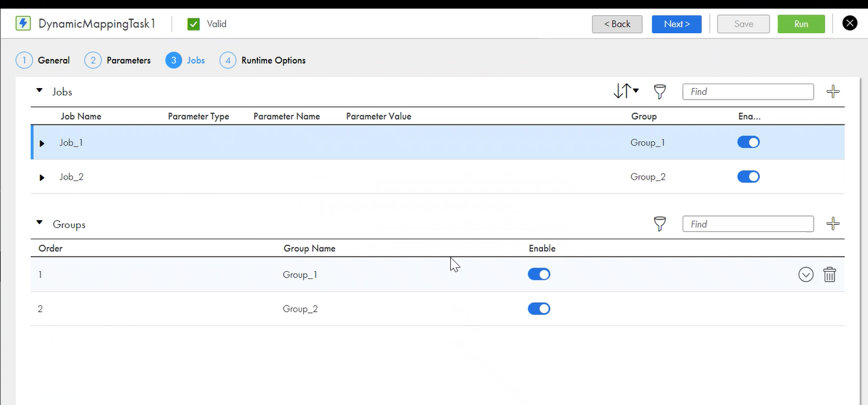This screenshot has width=868, height=405.
Task: Click the Group Name column header
Action: (309, 249)
